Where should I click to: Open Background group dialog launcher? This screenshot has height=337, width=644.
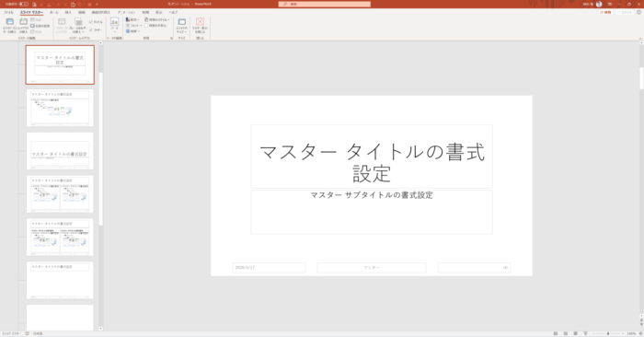point(172,38)
